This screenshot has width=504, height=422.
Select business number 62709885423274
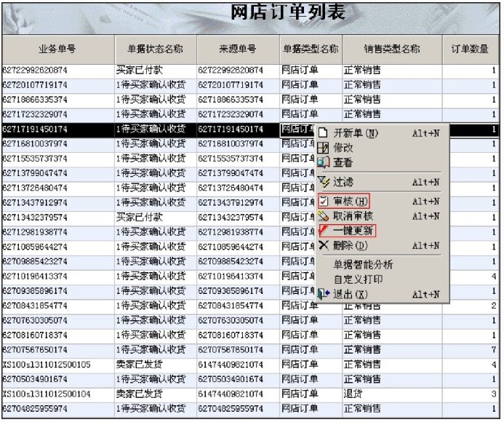(35, 261)
